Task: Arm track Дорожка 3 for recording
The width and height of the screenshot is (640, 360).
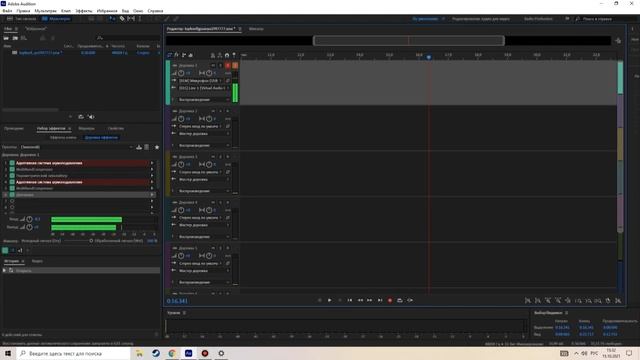Action: click(228, 157)
